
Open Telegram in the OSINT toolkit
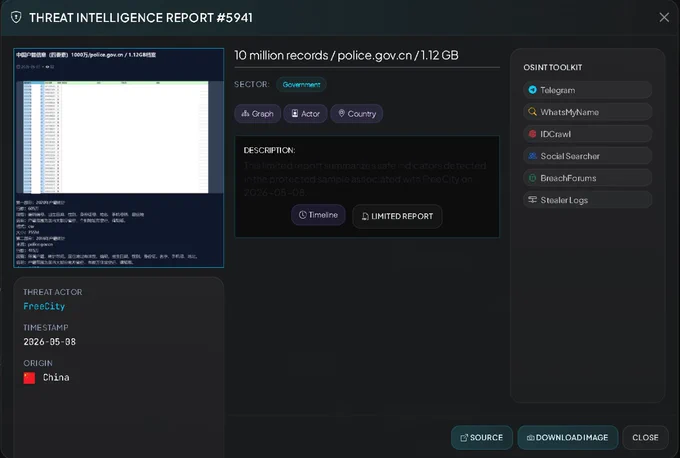(587, 90)
